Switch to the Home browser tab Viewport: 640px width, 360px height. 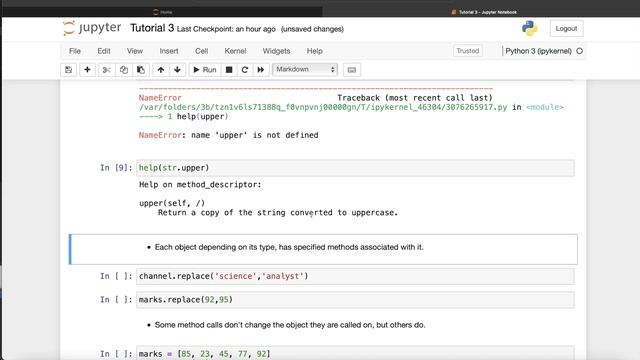click(x=162, y=12)
